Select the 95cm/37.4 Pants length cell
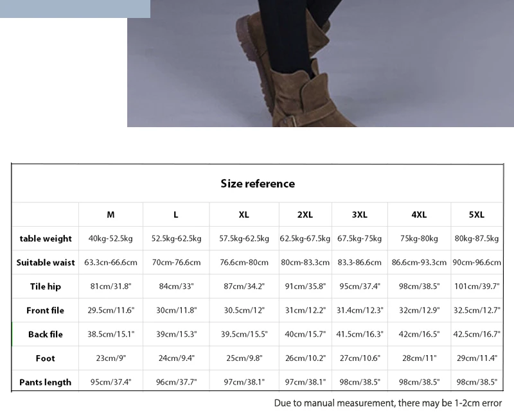This screenshot has width=514, height=420. tap(111, 382)
